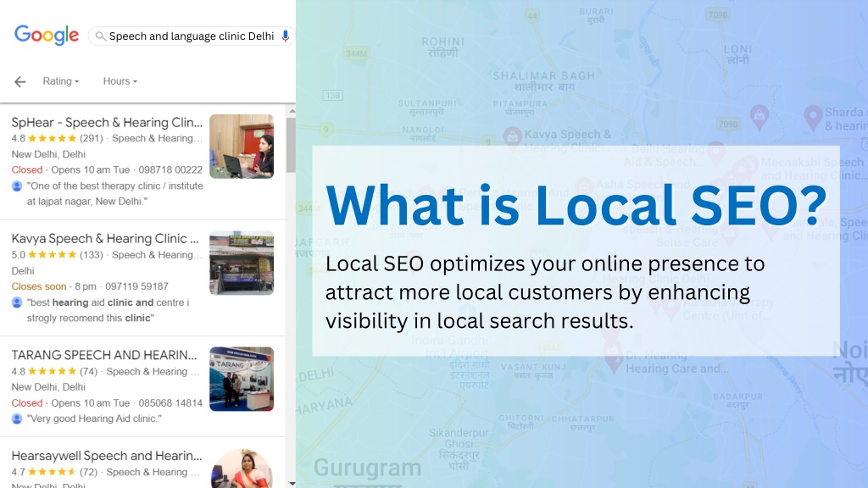Click Kavya 5.0 star rating
The height and width of the screenshot is (488, 868).
point(52,254)
